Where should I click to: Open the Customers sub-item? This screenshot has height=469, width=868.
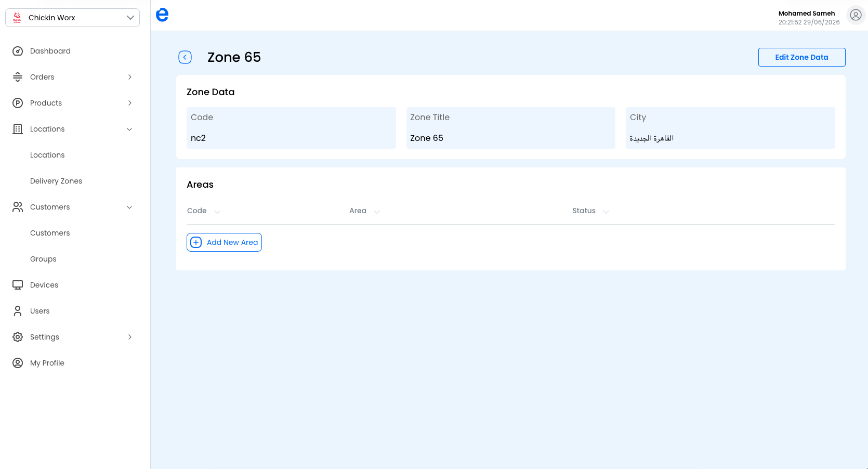50,233
